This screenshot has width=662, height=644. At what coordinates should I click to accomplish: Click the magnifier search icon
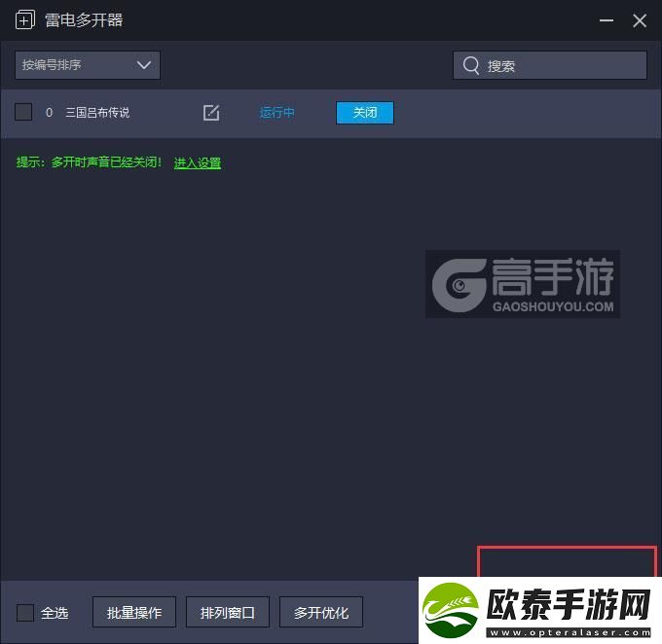click(471, 65)
